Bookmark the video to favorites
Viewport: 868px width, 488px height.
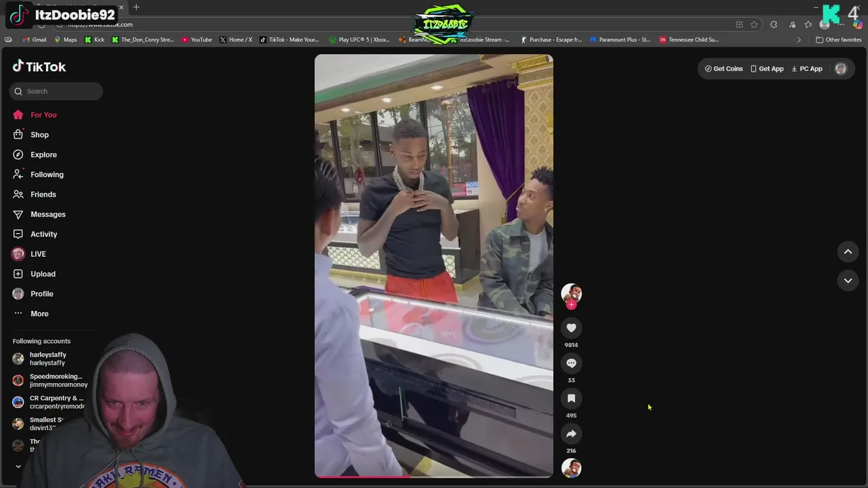tap(571, 399)
